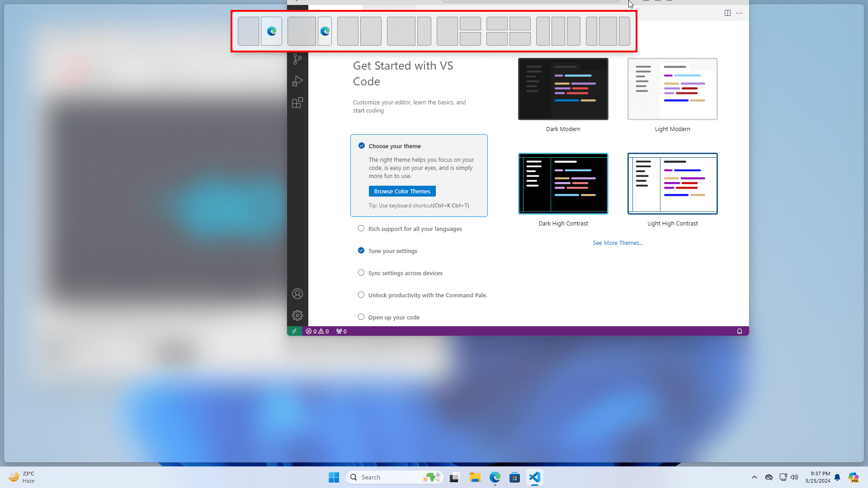Click the notifications bell in the status bar
Screen dimensions: 868x488
[x=740, y=331]
